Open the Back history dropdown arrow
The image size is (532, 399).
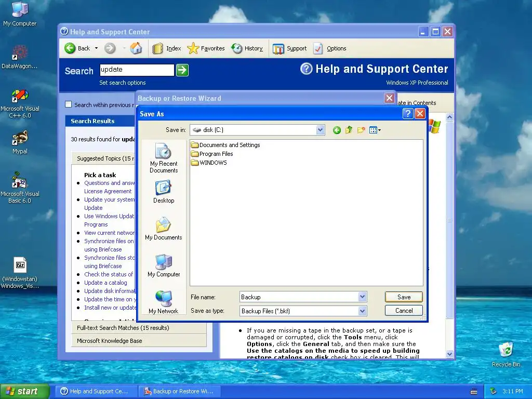pos(96,48)
